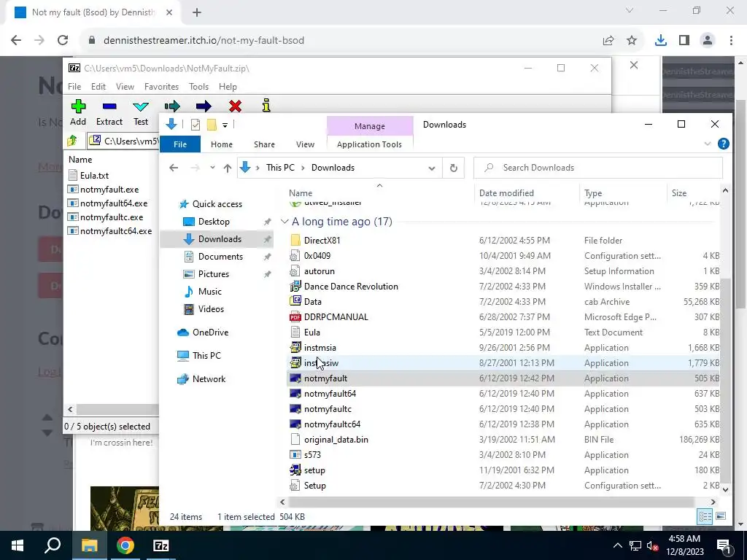Screen dimensions: 747x560
Task: Select notmyfault64 in Downloads list
Action: [330, 394]
